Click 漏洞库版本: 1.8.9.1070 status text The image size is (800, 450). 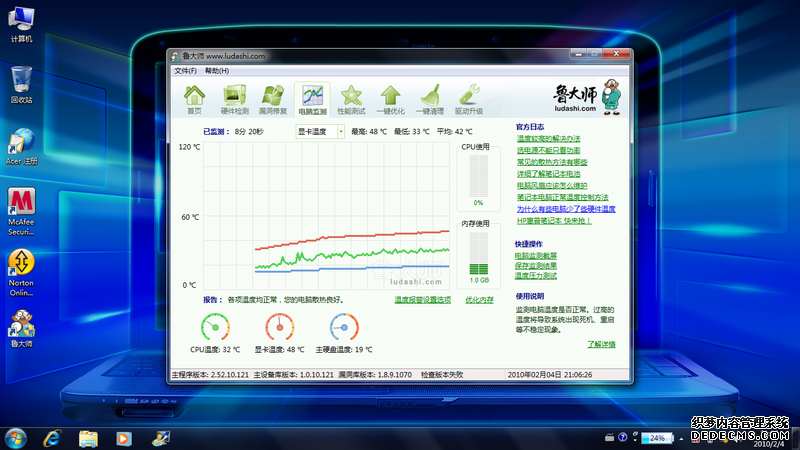pyautogui.click(x=374, y=375)
